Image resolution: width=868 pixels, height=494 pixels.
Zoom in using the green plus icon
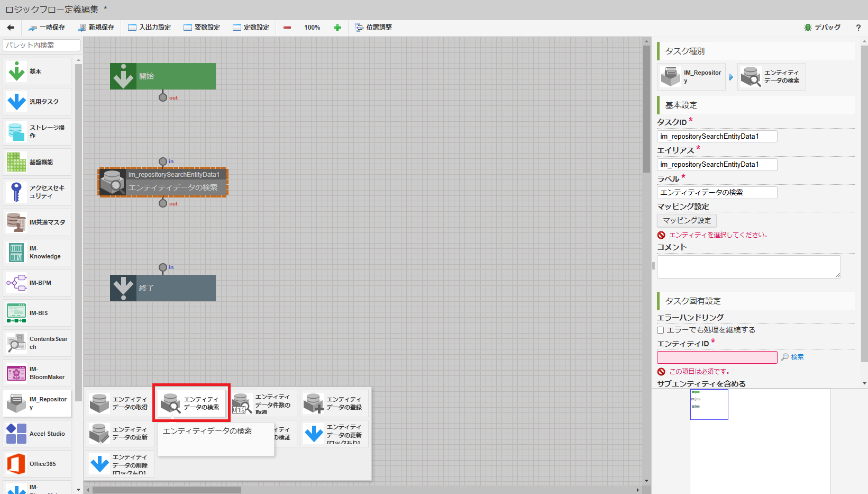[x=337, y=27]
